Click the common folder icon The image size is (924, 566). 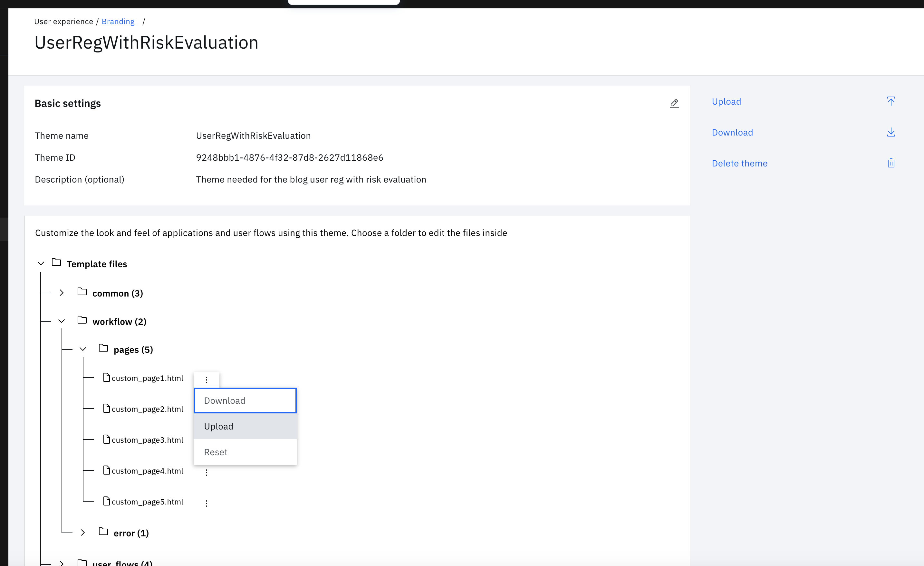82,292
